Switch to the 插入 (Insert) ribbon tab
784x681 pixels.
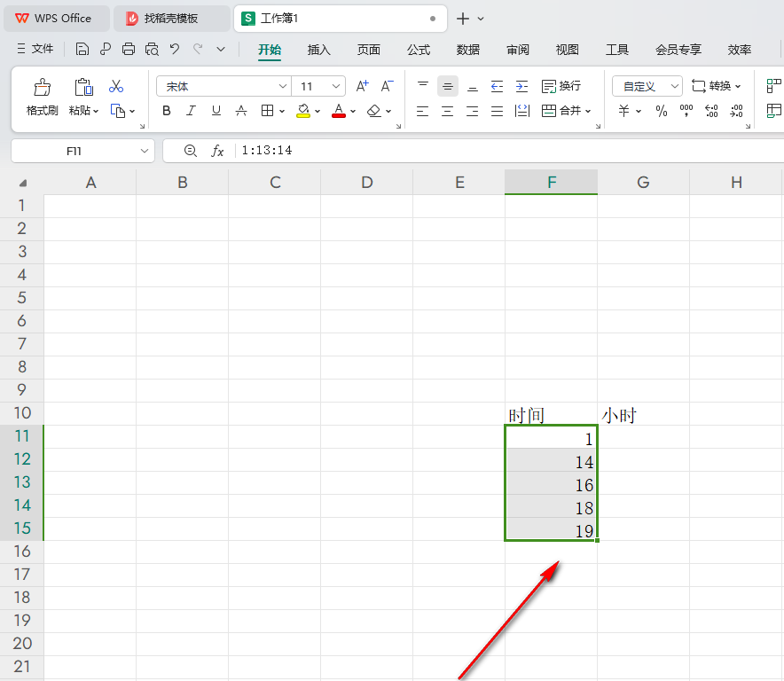click(x=318, y=50)
